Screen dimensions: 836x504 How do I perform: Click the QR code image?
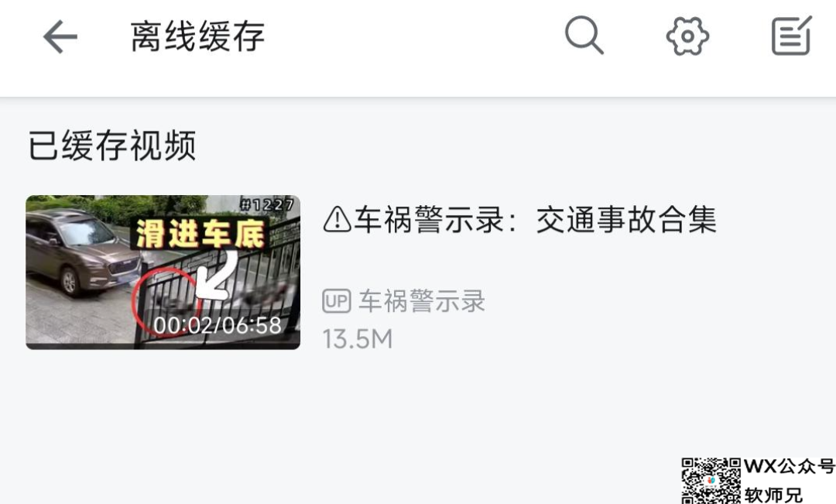point(711,481)
